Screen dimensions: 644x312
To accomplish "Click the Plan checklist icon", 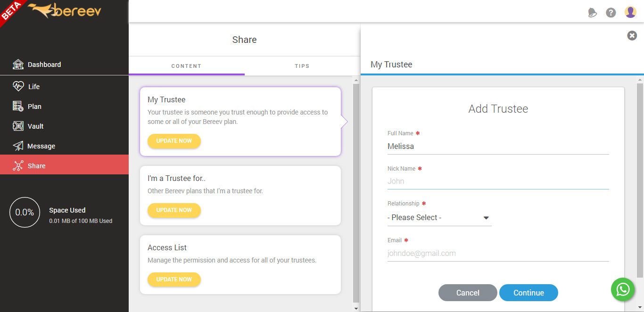I will (x=18, y=106).
